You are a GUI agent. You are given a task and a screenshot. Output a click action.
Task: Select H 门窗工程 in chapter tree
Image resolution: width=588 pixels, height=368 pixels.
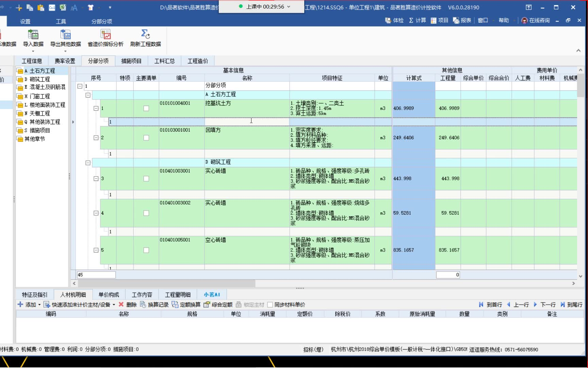click(x=37, y=96)
